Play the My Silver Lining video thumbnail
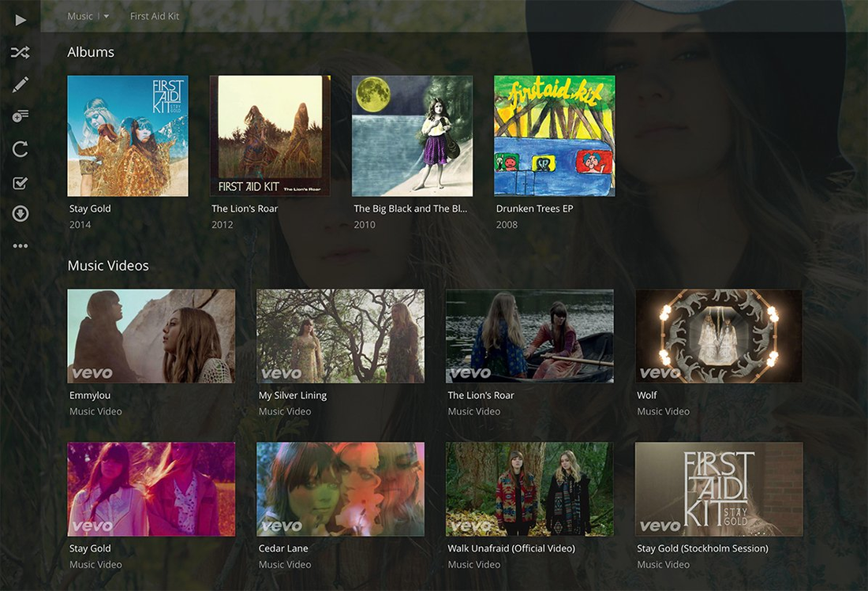This screenshot has height=591, width=868. click(340, 336)
